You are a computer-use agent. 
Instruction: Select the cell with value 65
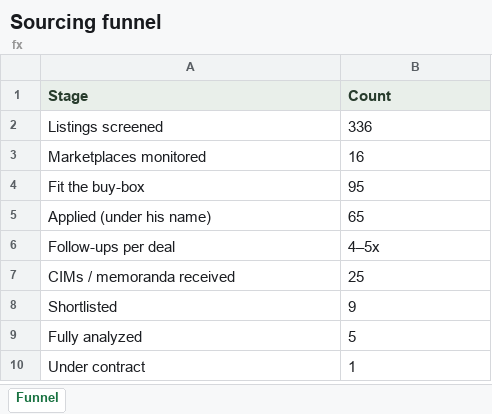tap(415, 216)
